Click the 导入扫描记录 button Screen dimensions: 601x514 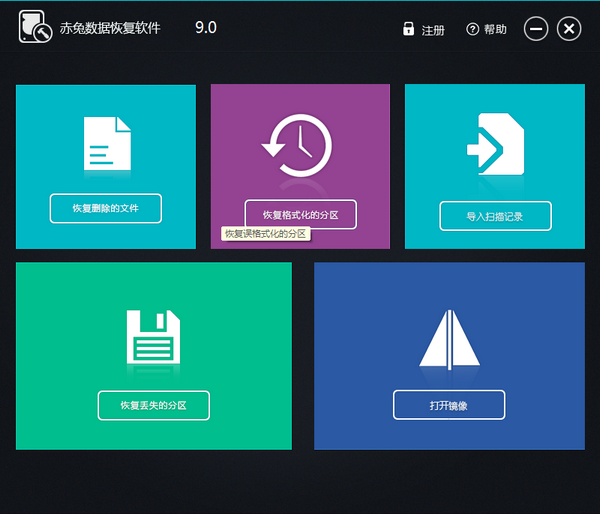pyautogui.click(x=495, y=216)
